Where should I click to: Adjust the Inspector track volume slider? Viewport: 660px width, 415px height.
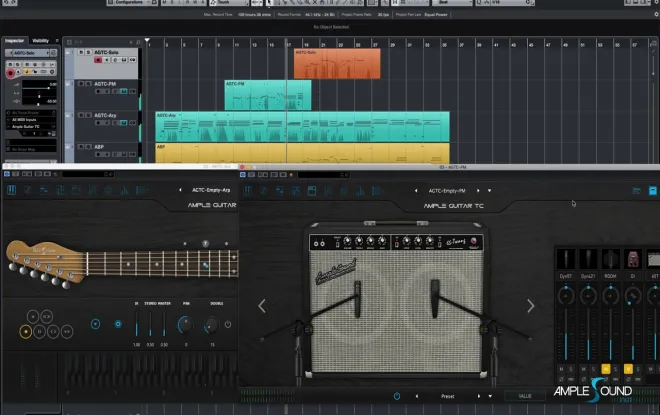39,88
